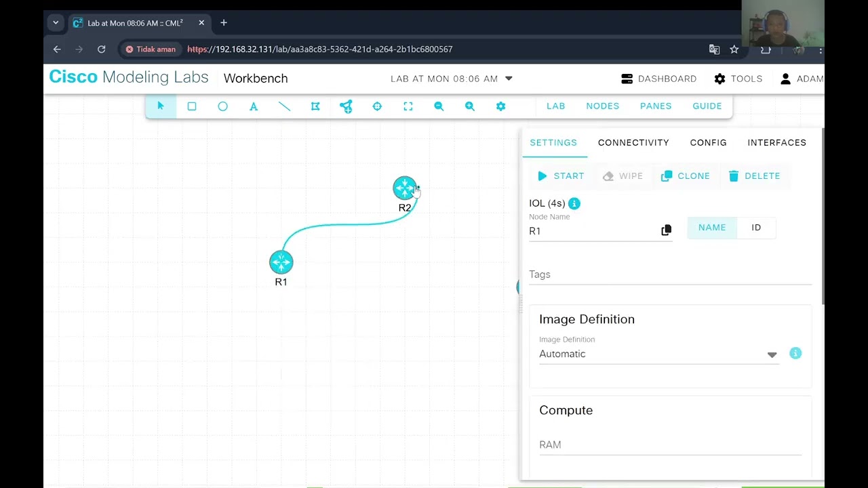Reload the browser page
This screenshot has width=868, height=488.
pyautogui.click(x=101, y=49)
